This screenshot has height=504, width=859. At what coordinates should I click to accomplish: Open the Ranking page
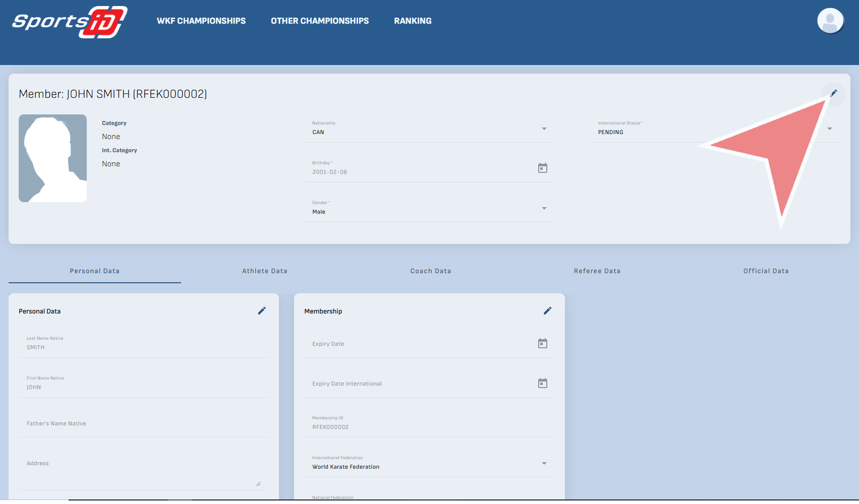[x=413, y=21]
